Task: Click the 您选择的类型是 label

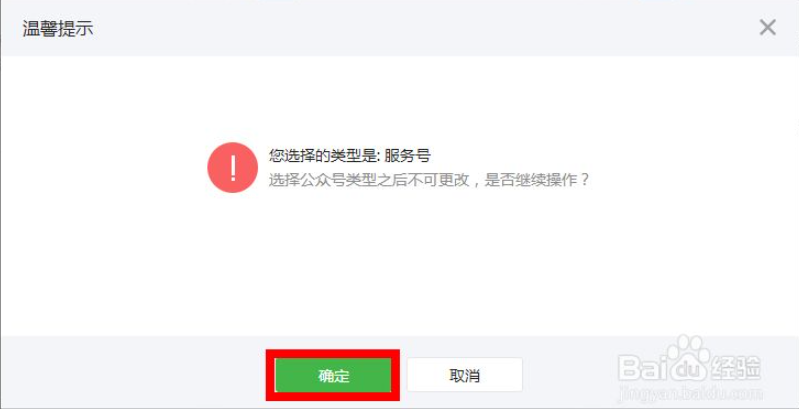Action: click(x=323, y=155)
